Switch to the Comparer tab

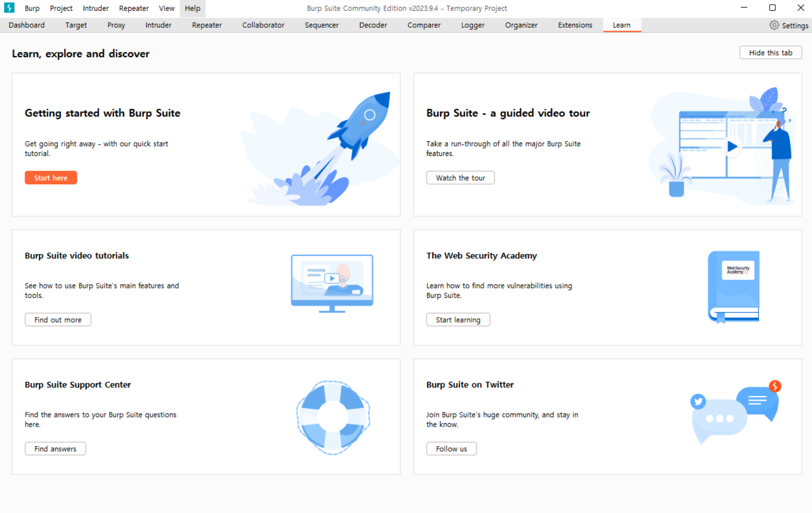pyautogui.click(x=424, y=25)
